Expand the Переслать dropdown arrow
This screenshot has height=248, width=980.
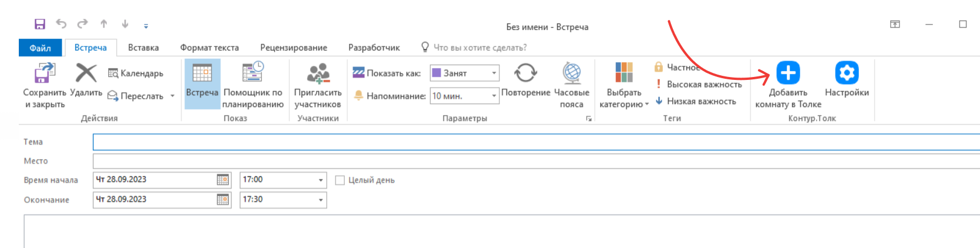coord(173,96)
